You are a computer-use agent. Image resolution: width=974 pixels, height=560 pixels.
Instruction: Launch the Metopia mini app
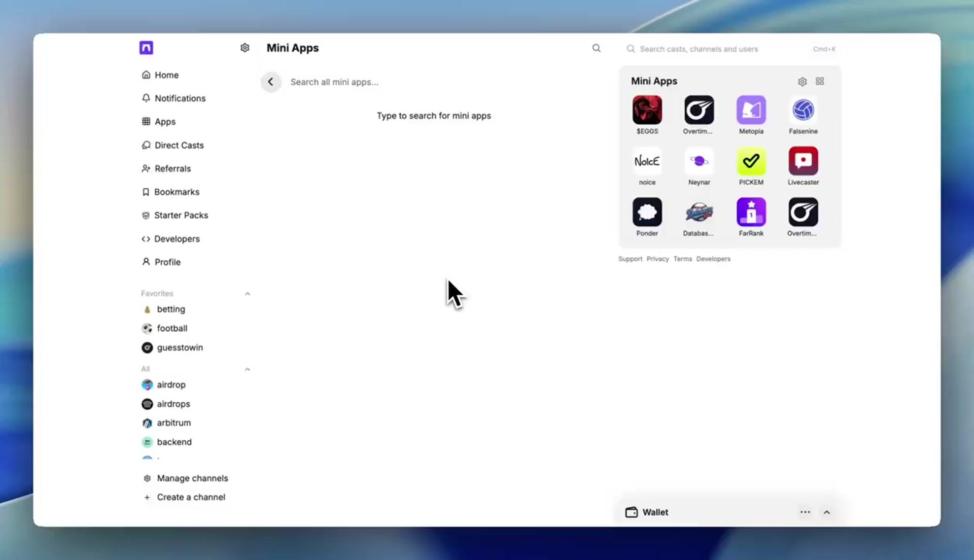click(x=751, y=110)
